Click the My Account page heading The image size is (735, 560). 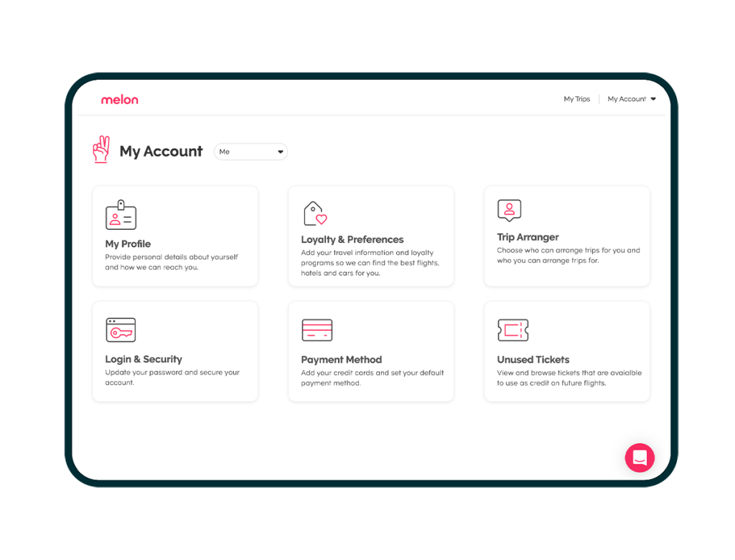pyautogui.click(x=161, y=151)
